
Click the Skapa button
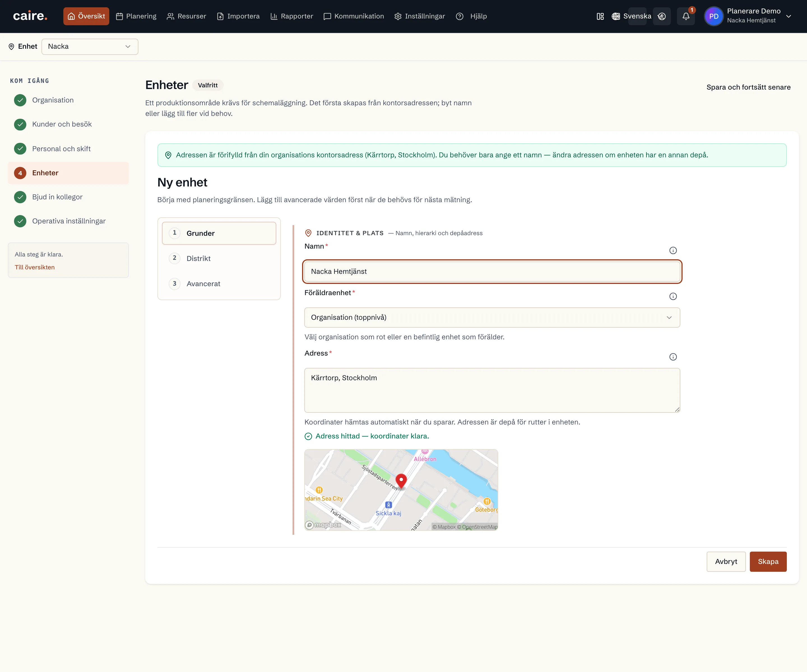coord(768,561)
